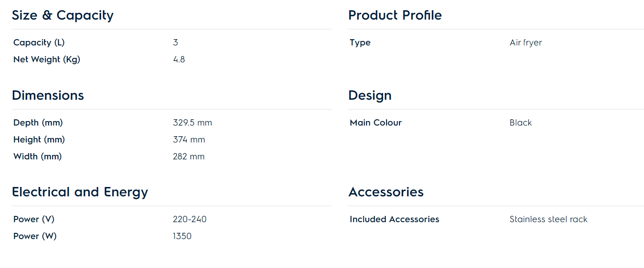
Task: Select the Width (mm) label
Action: point(37,157)
